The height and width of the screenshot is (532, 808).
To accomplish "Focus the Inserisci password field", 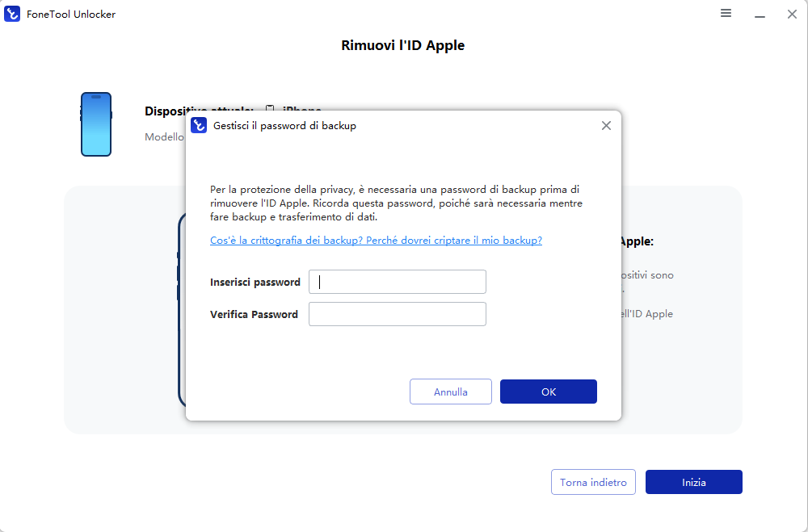I will coord(398,282).
